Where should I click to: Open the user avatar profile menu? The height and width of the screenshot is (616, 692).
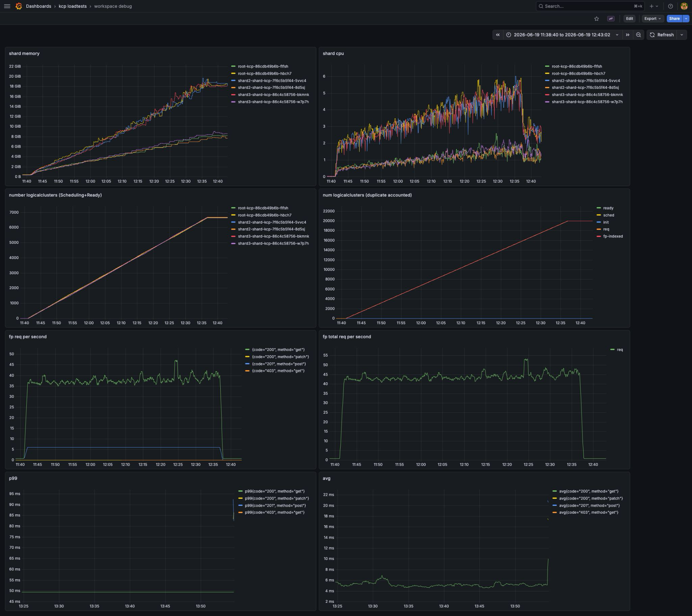(684, 6)
